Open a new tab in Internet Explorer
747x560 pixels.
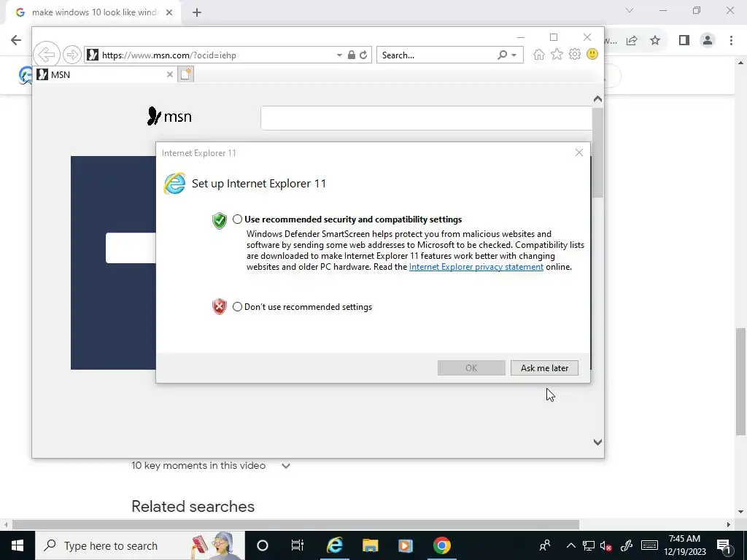tap(186, 74)
